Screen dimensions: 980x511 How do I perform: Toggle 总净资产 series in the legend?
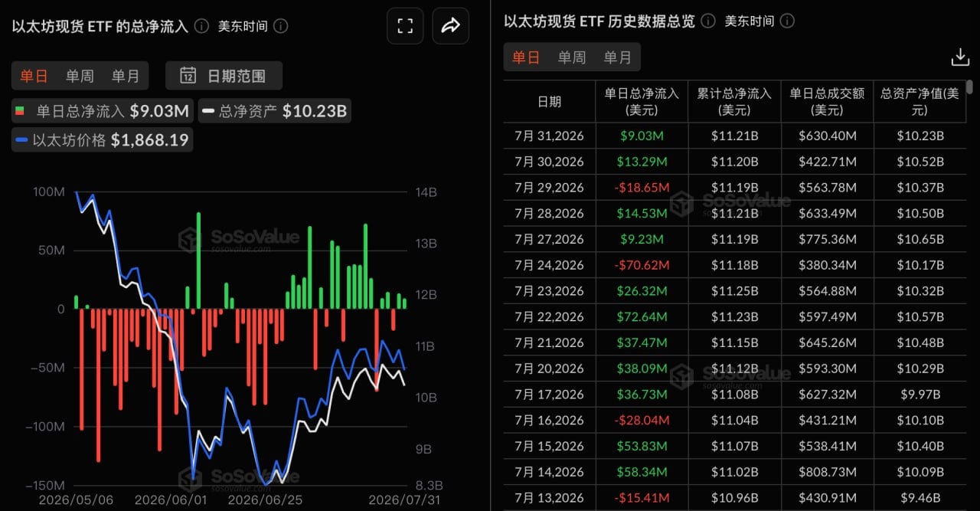[275, 111]
